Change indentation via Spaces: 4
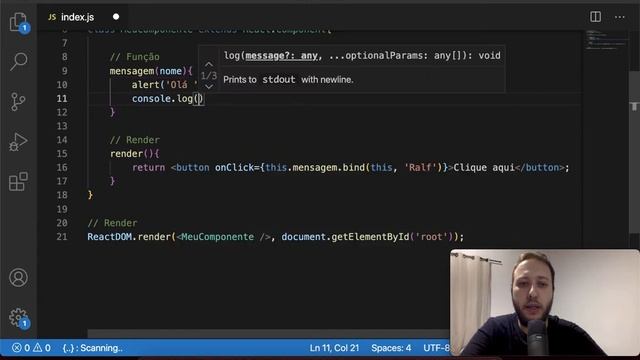This screenshot has height=360, width=640. (391, 348)
